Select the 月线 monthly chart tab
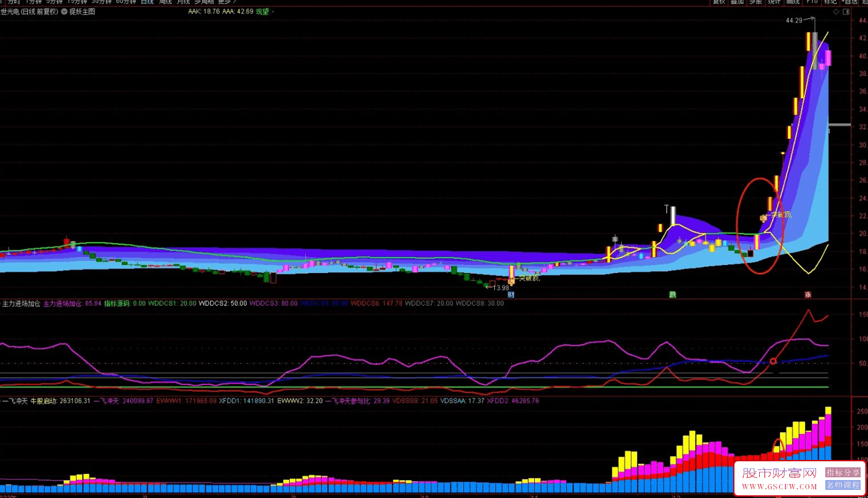This screenshot has height=498, width=868. click(182, 2)
